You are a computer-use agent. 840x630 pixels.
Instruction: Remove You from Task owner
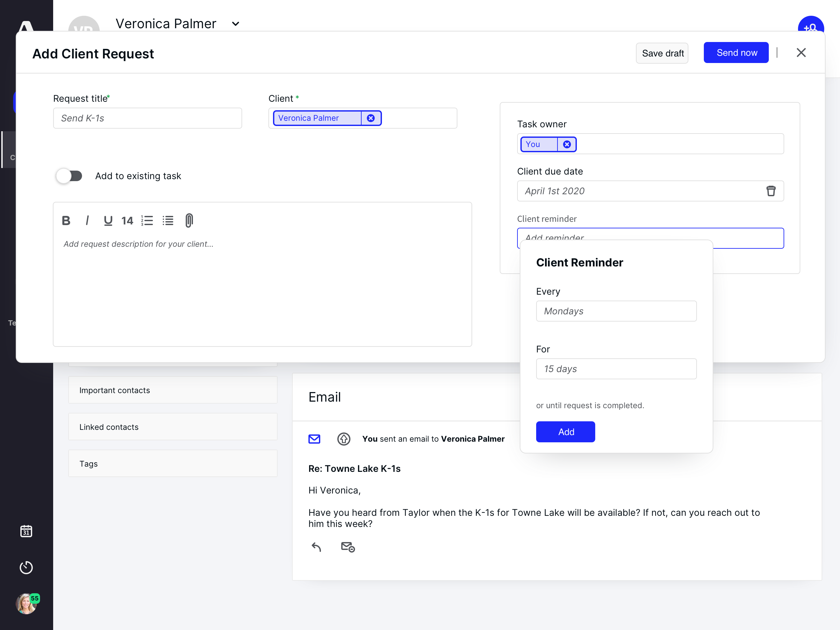coord(567,144)
